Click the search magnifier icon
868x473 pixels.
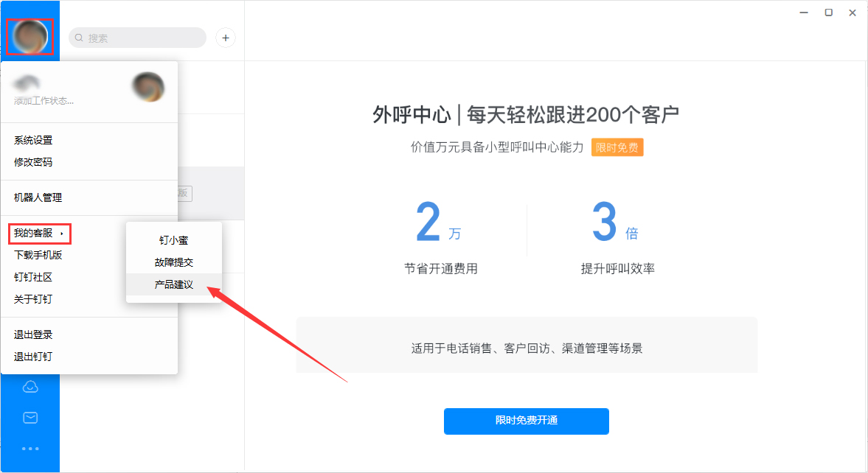78,38
